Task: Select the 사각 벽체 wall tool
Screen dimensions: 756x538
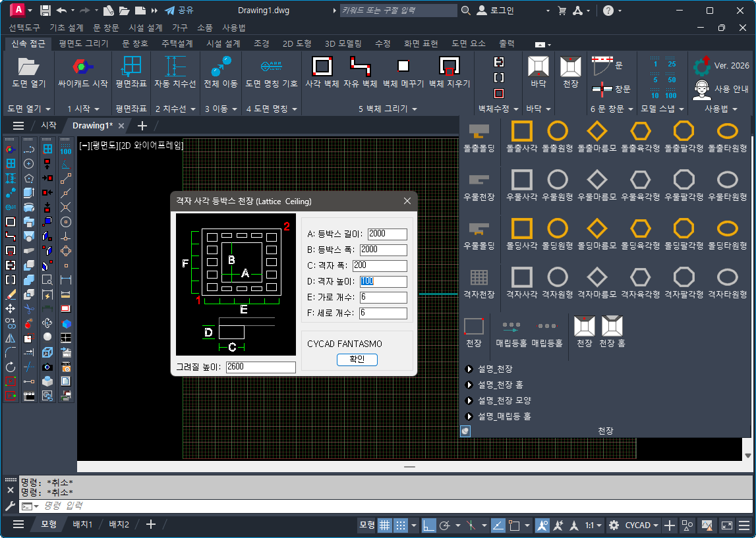Action: click(321, 67)
